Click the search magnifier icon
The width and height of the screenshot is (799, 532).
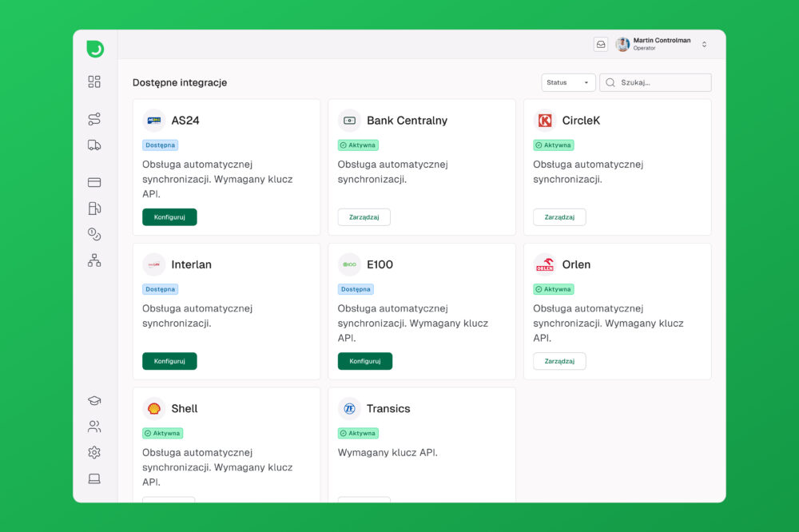(x=610, y=82)
